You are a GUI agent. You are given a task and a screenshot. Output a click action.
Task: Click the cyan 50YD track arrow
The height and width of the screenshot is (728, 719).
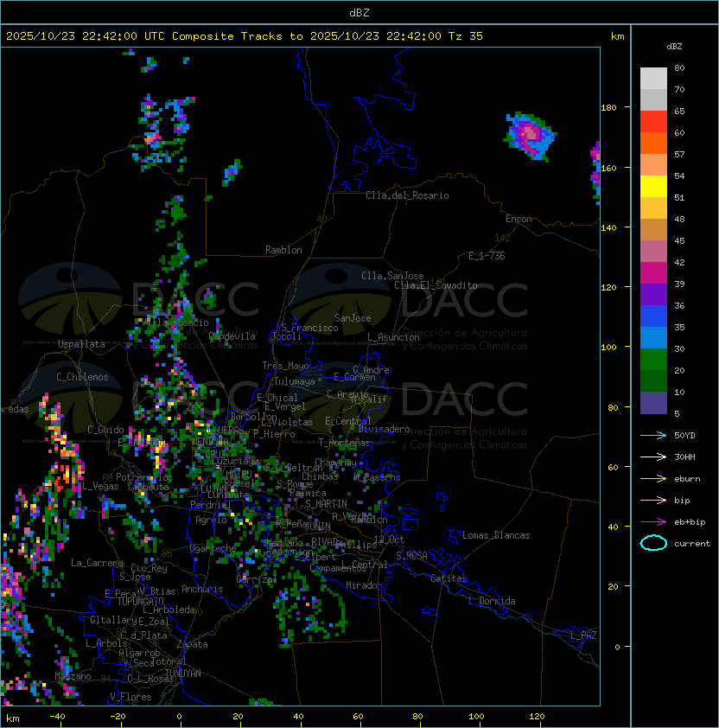(653, 435)
